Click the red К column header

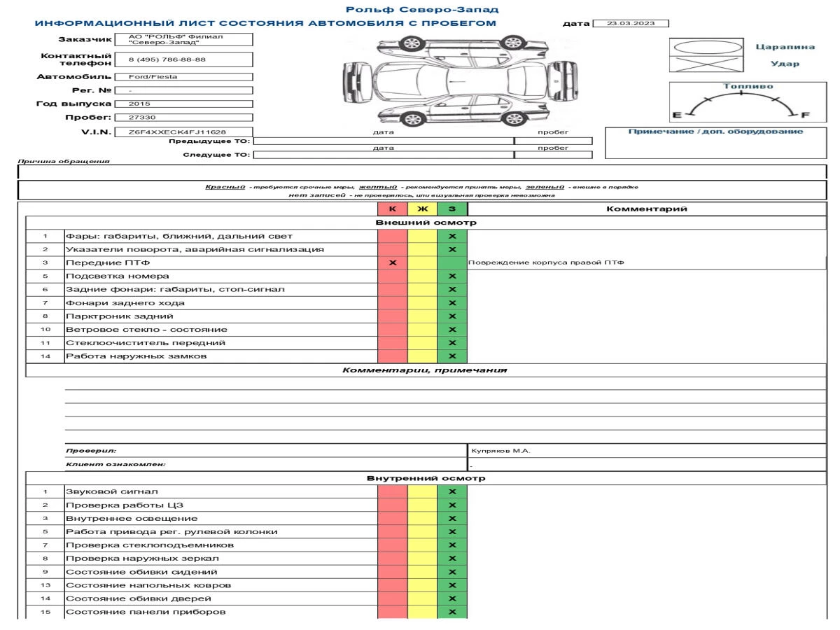pos(392,209)
